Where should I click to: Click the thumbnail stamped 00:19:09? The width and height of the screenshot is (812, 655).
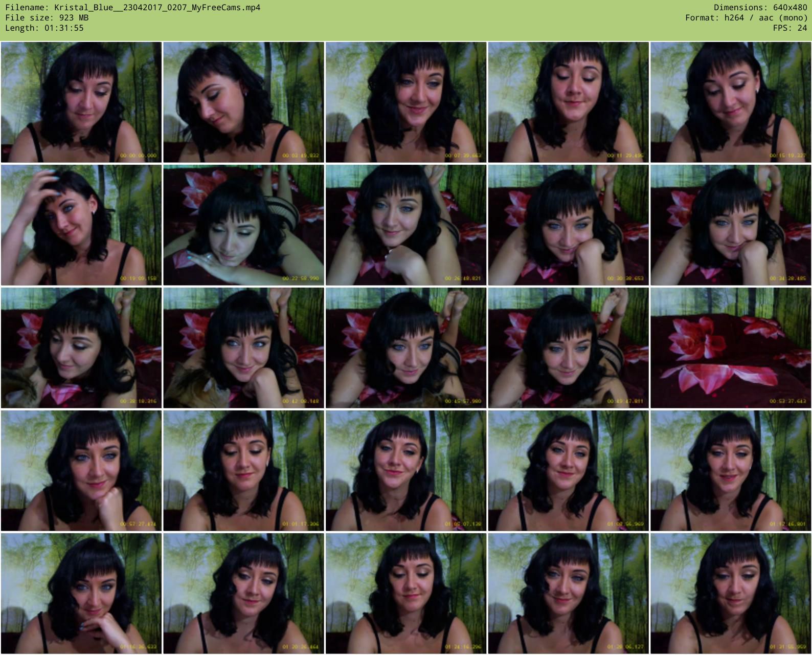click(81, 225)
